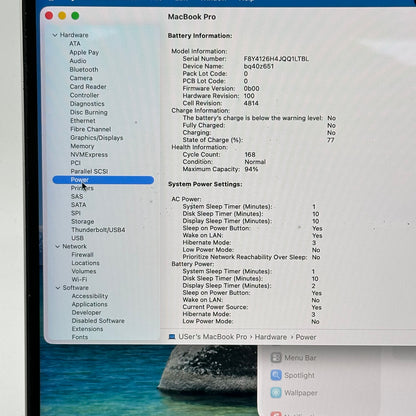Select Wi-Fi under Network
The height and width of the screenshot is (416, 416).
point(79,279)
